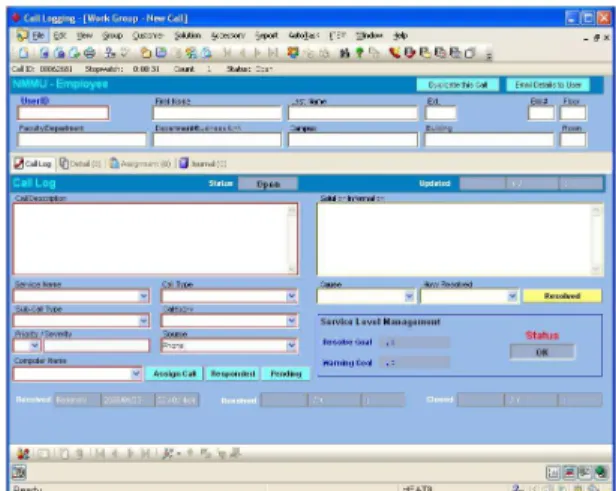The image size is (616, 491).
Task: Click into the UserID input field
Action: click(x=63, y=113)
